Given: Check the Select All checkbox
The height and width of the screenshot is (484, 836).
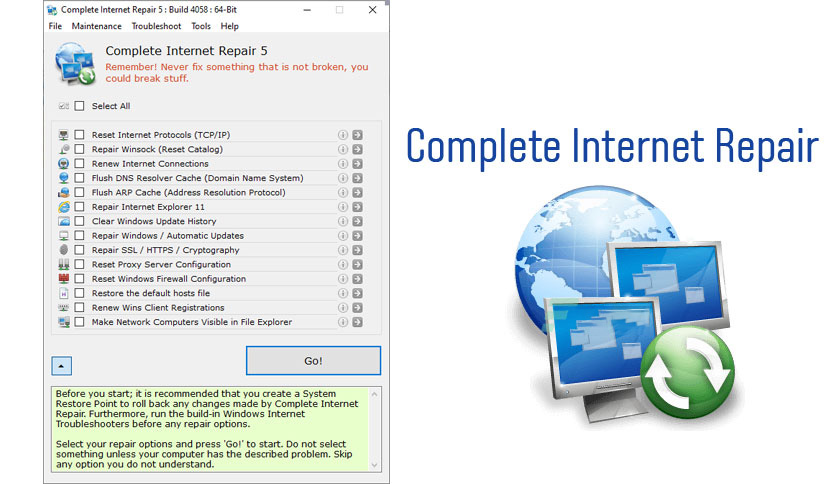Looking at the screenshot, I should click(79, 106).
